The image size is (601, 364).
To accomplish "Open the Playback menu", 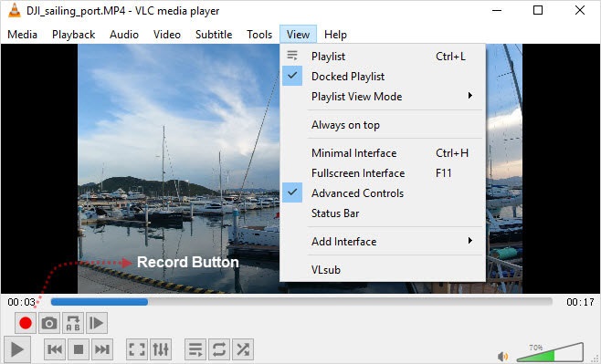I will 73,35.
